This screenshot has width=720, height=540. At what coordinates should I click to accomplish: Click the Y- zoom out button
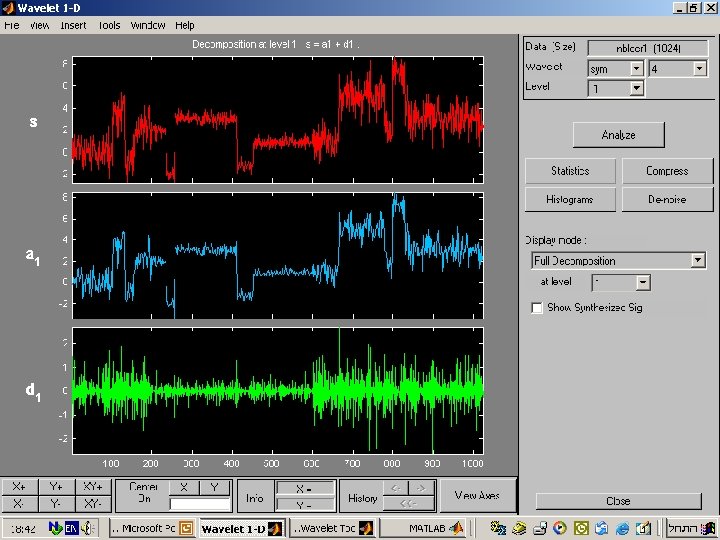click(x=56, y=504)
